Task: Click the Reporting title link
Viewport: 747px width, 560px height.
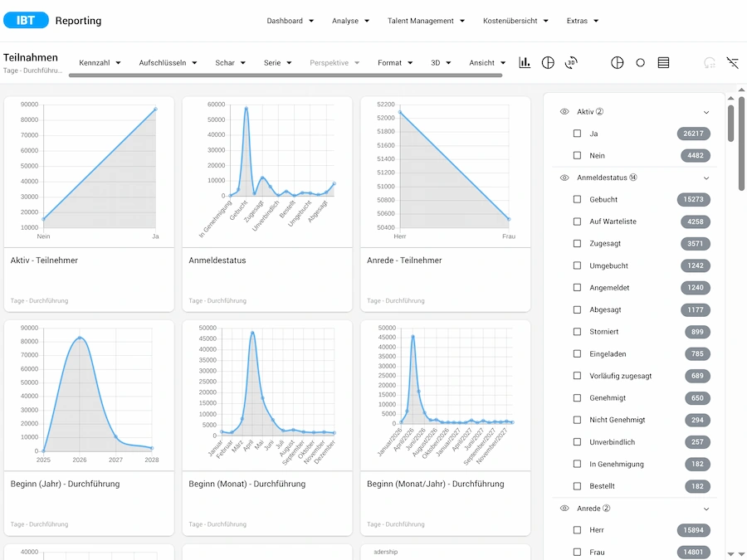Action: [78, 21]
